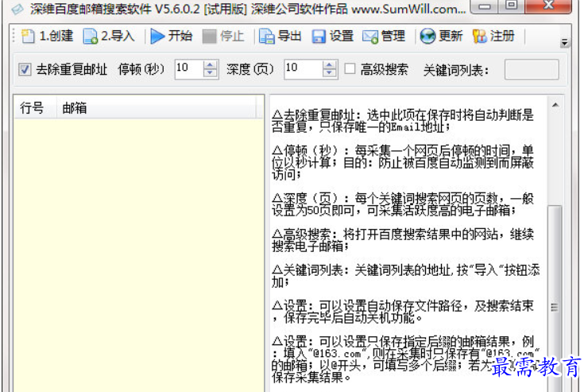
Task: Click the 注册 toolbar label
Action: (501, 36)
